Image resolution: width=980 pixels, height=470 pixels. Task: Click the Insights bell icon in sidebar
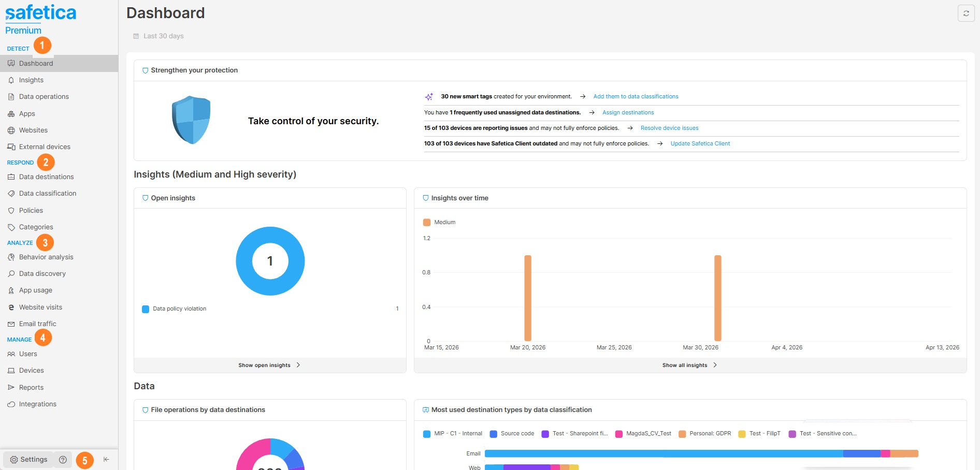[x=11, y=80]
